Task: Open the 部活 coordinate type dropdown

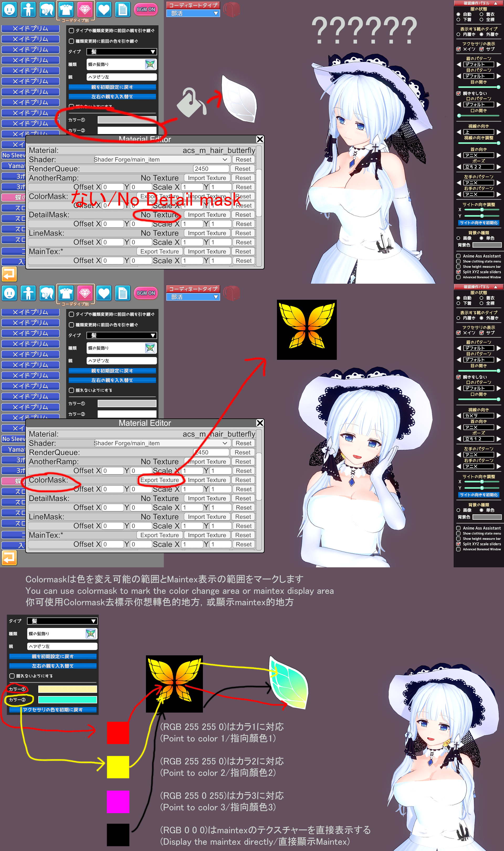Action: click(x=193, y=13)
